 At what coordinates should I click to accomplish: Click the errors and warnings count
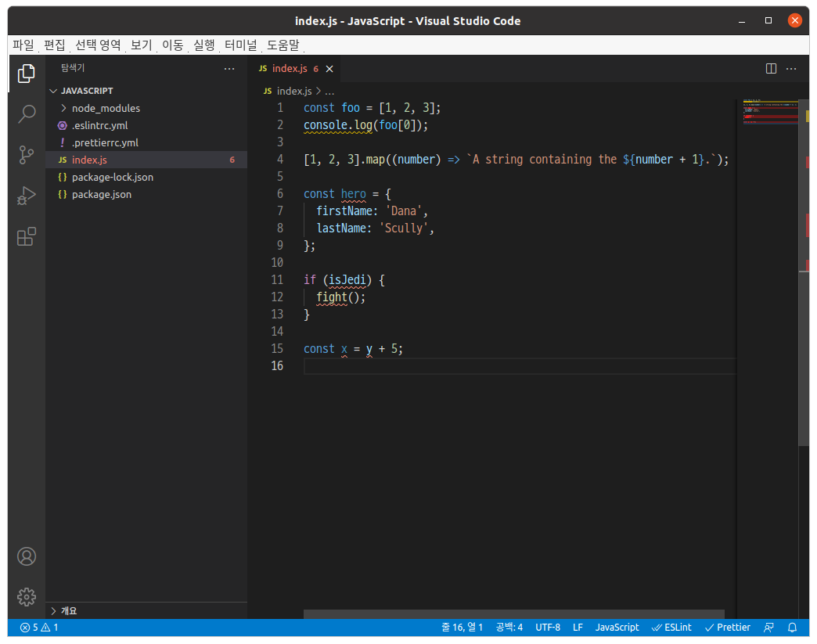pyautogui.click(x=39, y=628)
